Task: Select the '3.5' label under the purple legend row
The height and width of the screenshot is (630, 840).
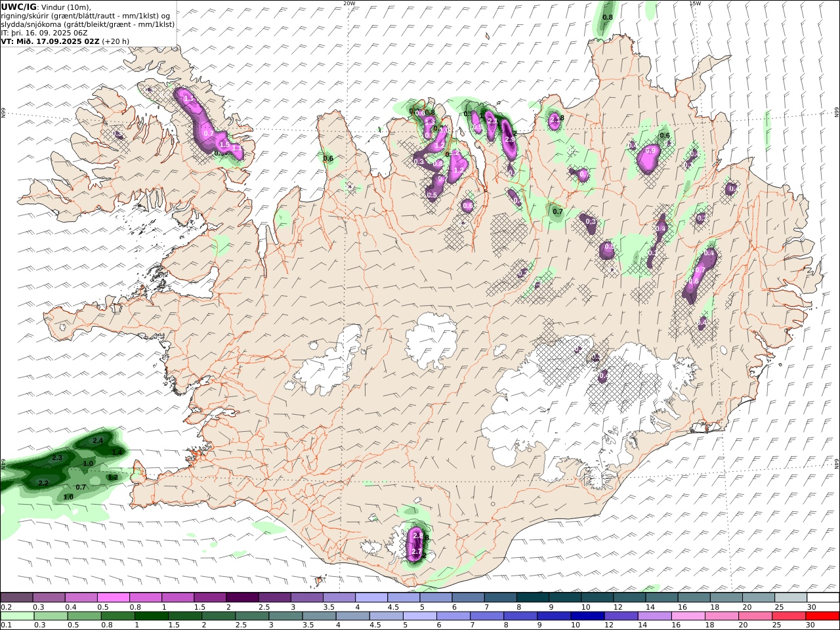Action: (x=328, y=607)
